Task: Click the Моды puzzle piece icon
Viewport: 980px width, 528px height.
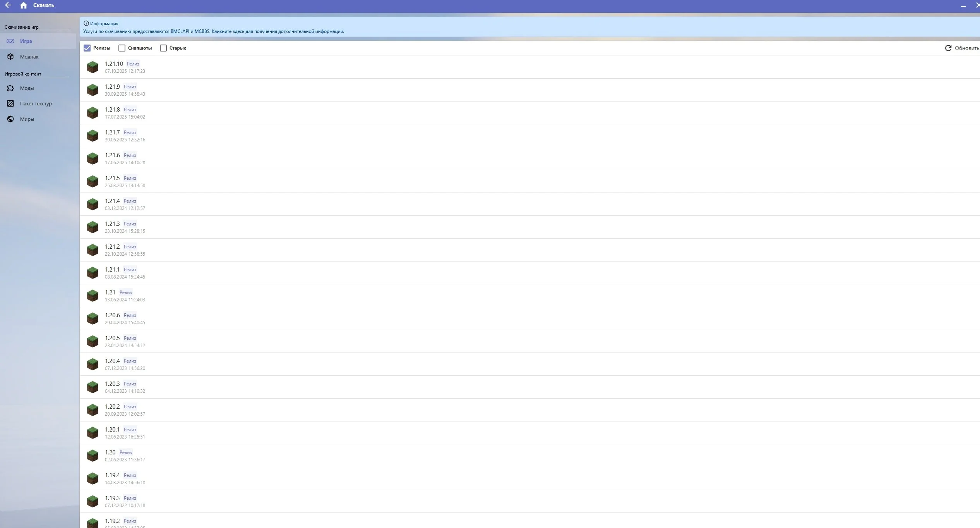Action: [x=10, y=88]
